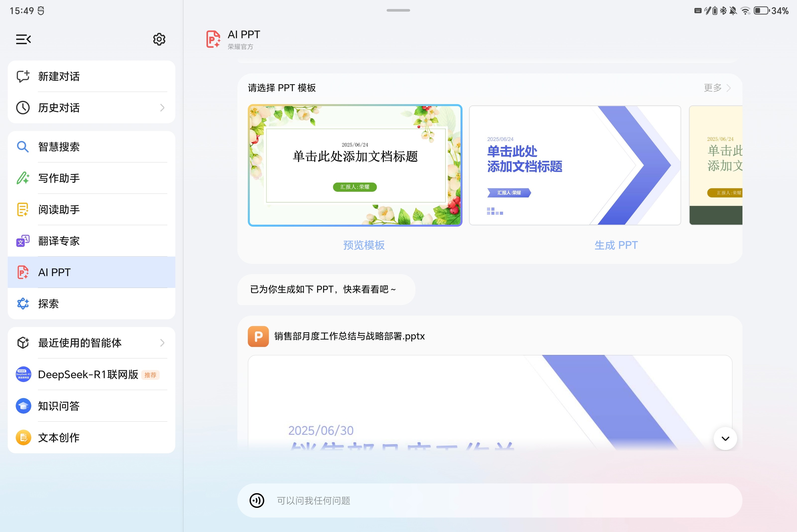This screenshot has width=797, height=532.
Task: Open the knowledge Q&A agent
Action: (x=58, y=406)
